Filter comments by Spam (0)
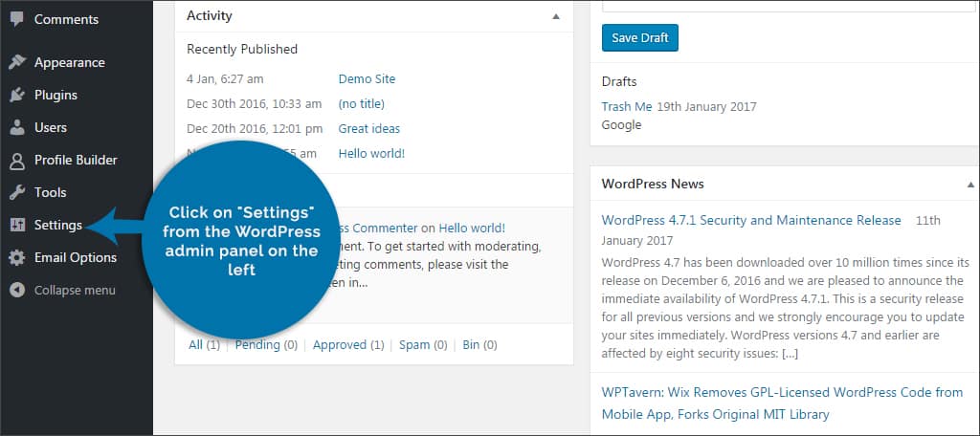980x436 pixels. pyautogui.click(x=423, y=345)
